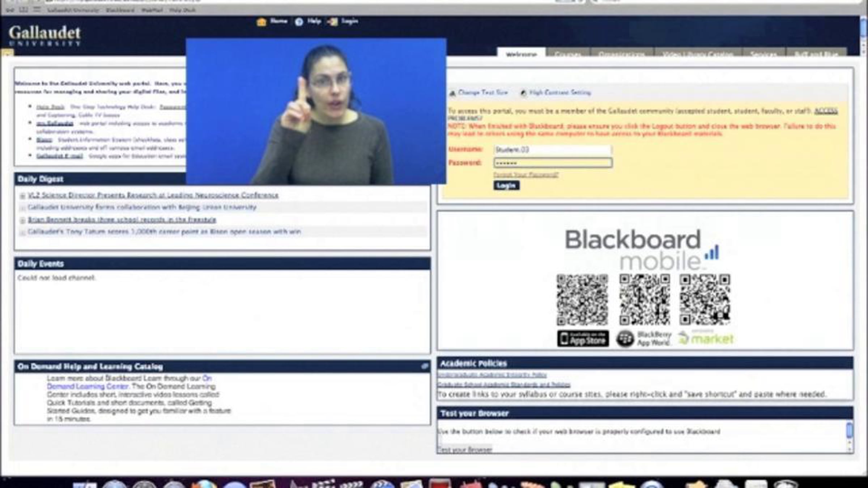Click the Login text link in header
Viewport: 868px width, 488px height.
pos(350,21)
